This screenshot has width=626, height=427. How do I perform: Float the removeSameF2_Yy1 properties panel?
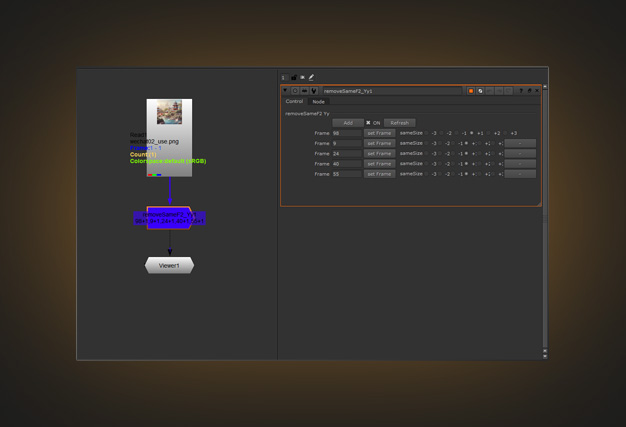click(529, 91)
